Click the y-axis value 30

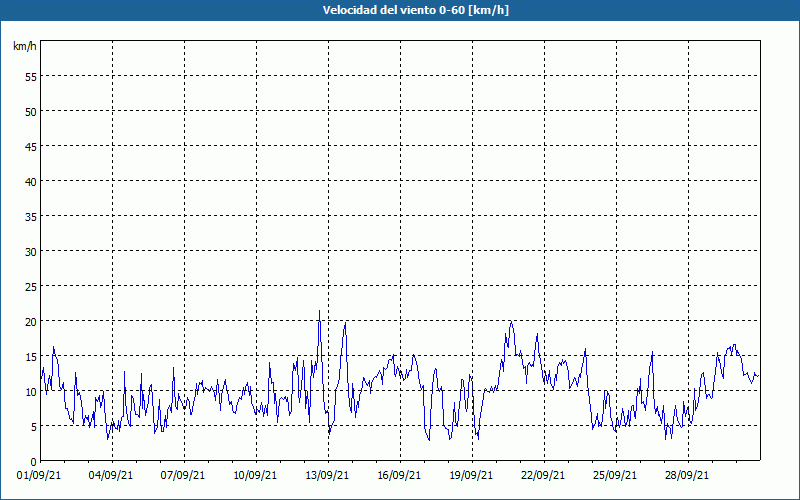click(x=31, y=252)
